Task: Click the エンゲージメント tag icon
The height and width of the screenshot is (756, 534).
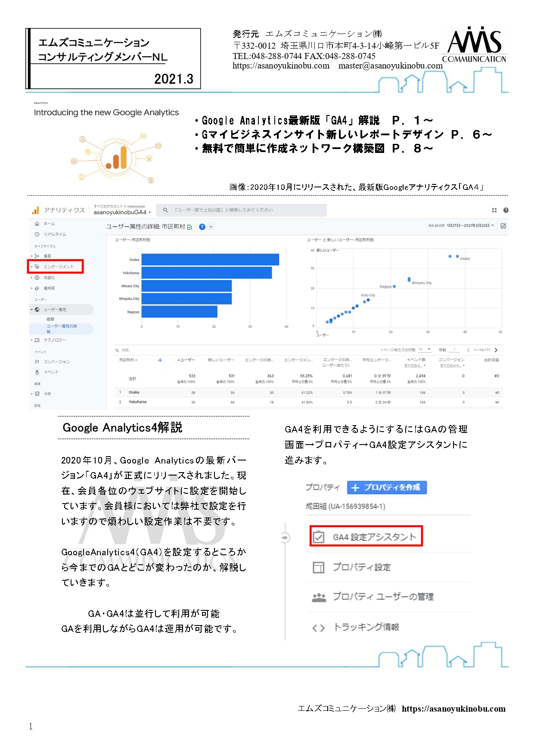Action: point(37,267)
